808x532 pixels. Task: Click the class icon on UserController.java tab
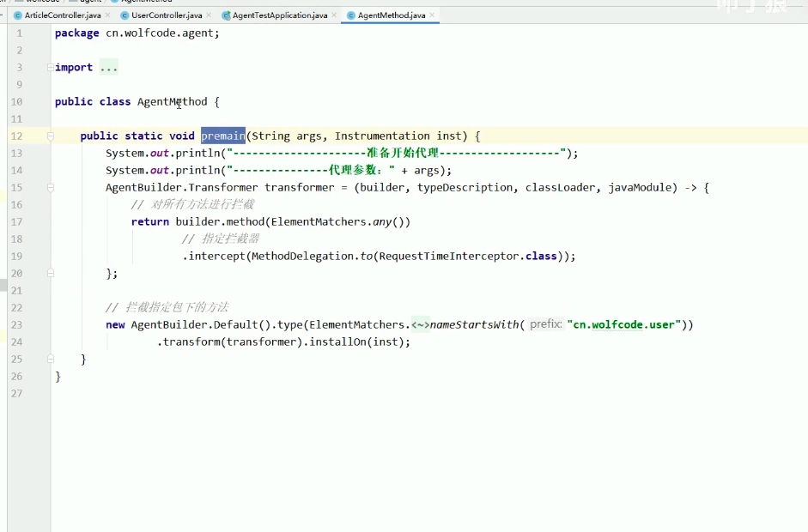coord(125,15)
